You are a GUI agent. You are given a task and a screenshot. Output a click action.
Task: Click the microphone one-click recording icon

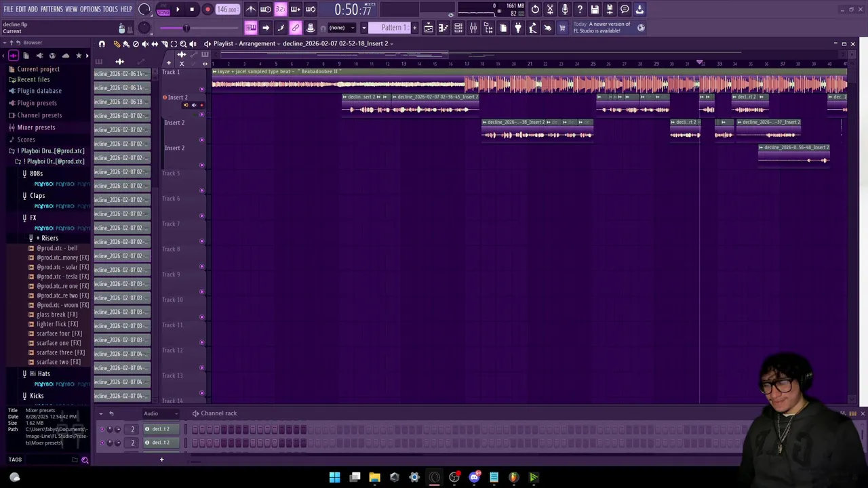[x=565, y=9]
